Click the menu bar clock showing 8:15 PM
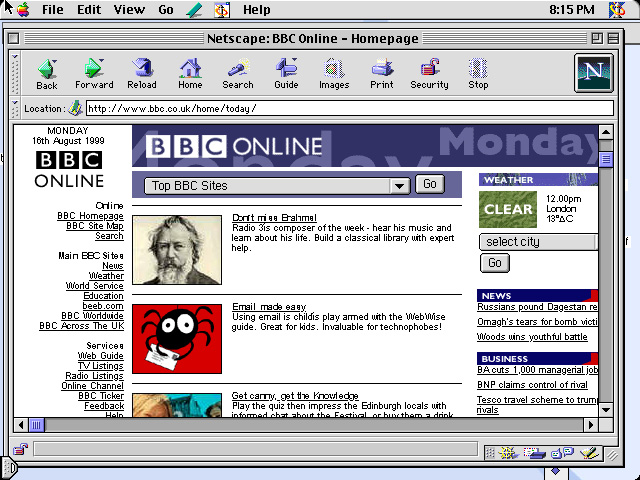This screenshot has height=480, width=640. (x=571, y=9)
